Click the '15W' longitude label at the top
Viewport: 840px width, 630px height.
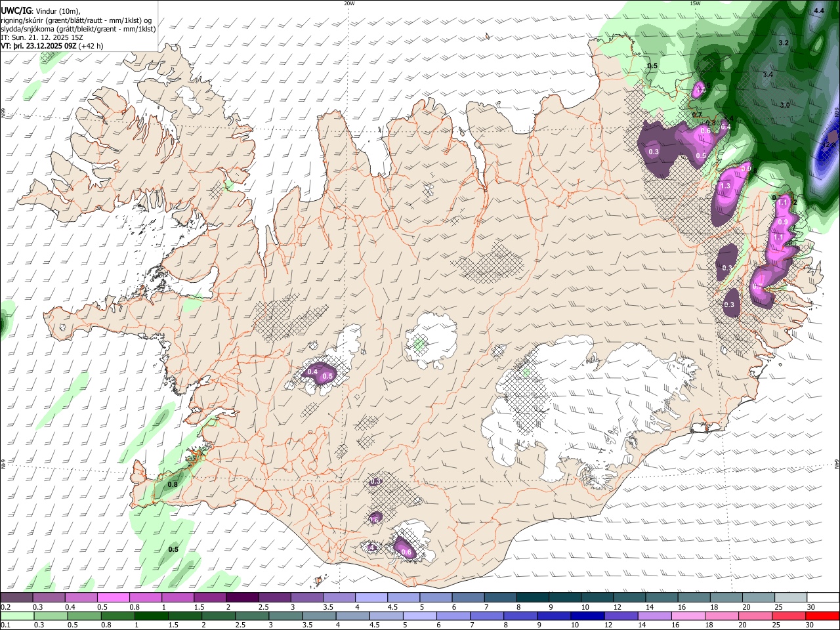[x=695, y=3]
